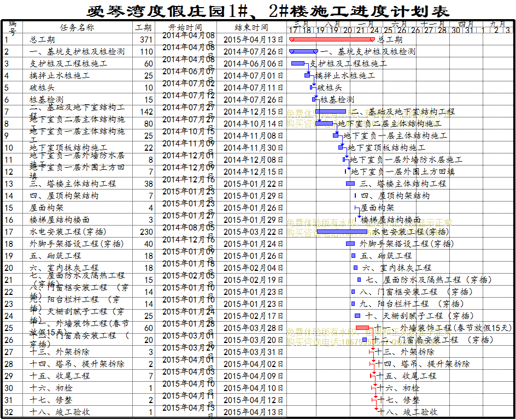Click the long blue 水电安装工程 Gantt bar

(x=342, y=232)
